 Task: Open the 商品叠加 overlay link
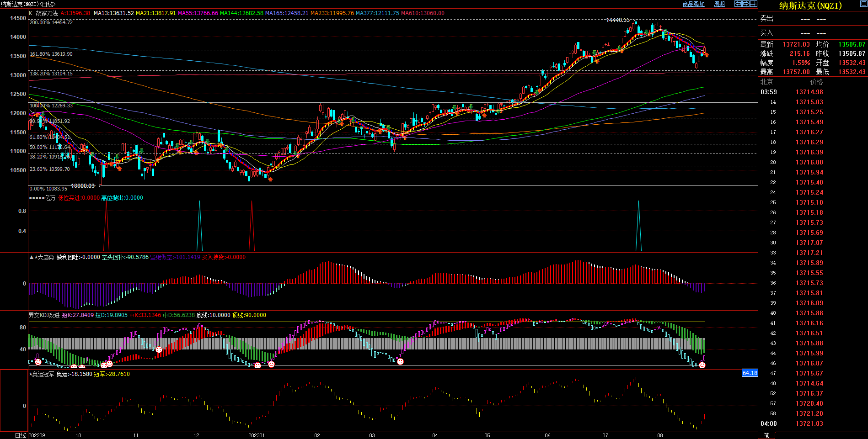(x=693, y=4)
